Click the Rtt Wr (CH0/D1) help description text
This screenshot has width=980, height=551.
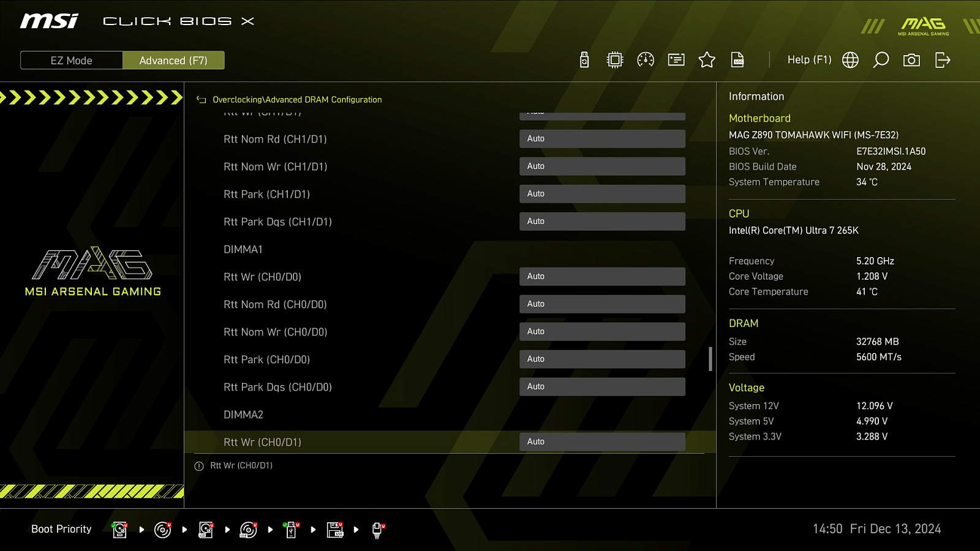241,466
